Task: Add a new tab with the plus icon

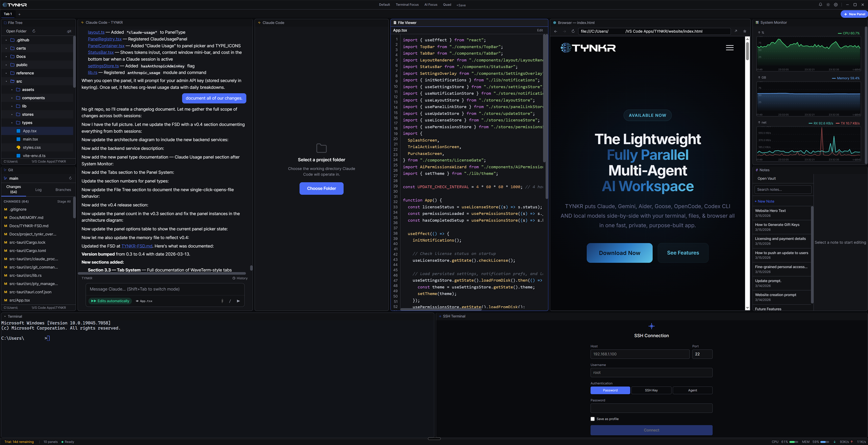Action: (19, 14)
